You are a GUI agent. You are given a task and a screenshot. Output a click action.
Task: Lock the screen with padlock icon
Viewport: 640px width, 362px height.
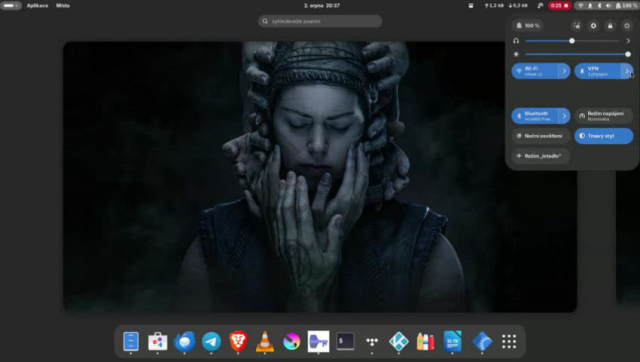pos(610,26)
